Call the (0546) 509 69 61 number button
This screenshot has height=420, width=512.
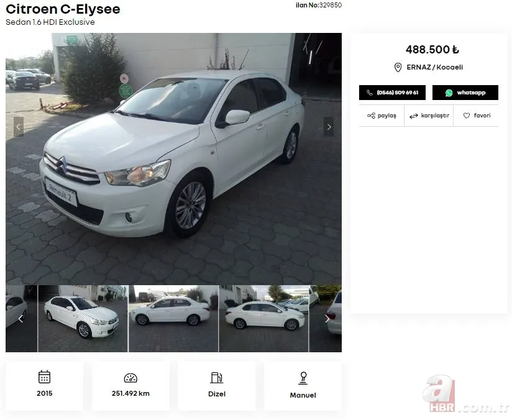coord(392,92)
